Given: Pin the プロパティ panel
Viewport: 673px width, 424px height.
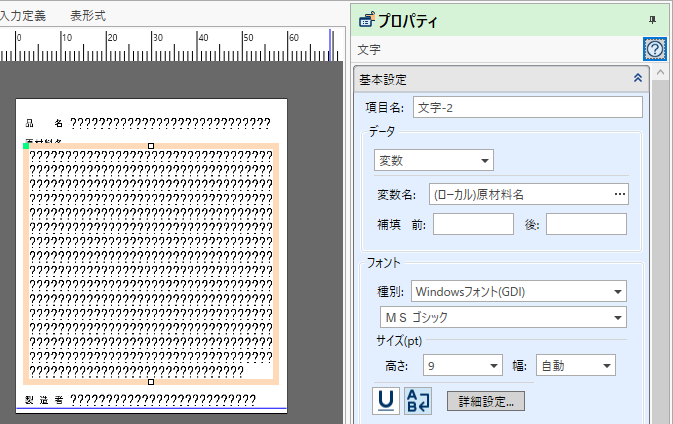Looking at the screenshot, I should tap(652, 20).
